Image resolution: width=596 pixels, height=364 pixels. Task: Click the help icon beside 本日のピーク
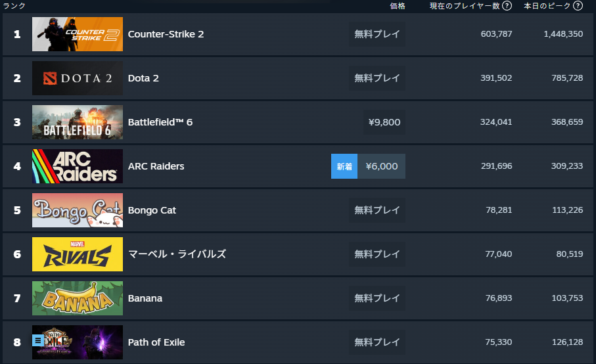point(578,6)
